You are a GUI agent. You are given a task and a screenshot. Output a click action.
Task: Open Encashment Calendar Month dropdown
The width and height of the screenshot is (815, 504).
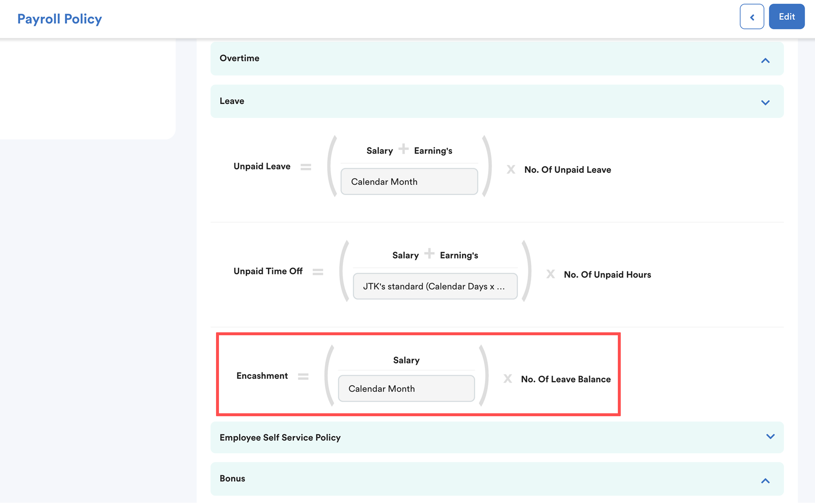(x=406, y=389)
